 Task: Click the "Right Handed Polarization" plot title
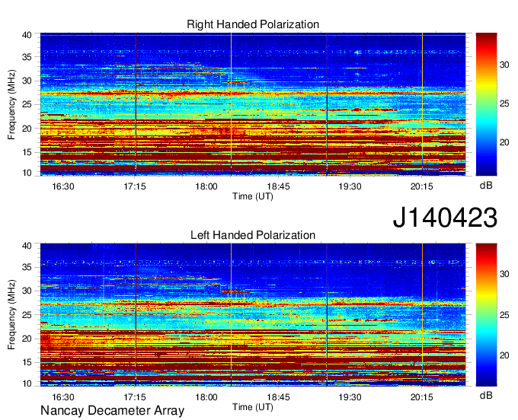253,24
